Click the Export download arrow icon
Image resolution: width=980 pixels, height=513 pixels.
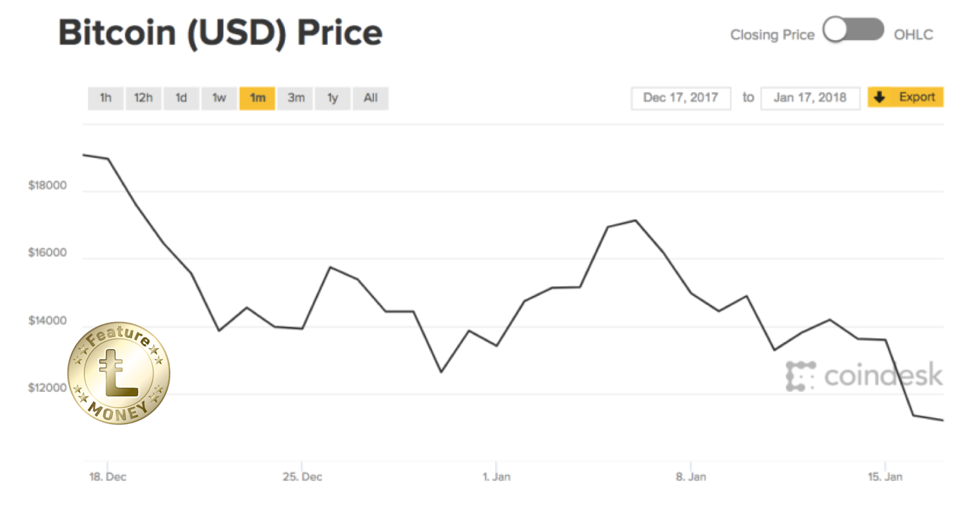coord(879,97)
